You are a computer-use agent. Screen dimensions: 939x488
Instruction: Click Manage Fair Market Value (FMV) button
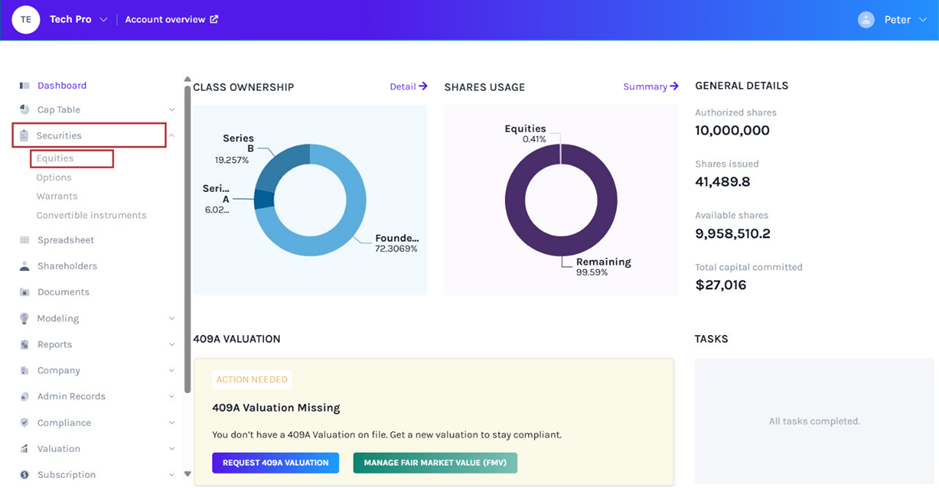pos(435,463)
